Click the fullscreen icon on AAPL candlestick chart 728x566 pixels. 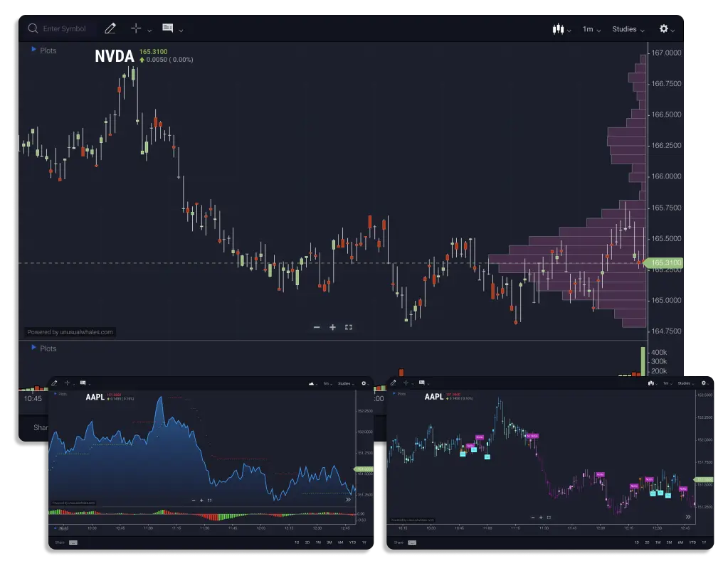click(x=549, y=517)
